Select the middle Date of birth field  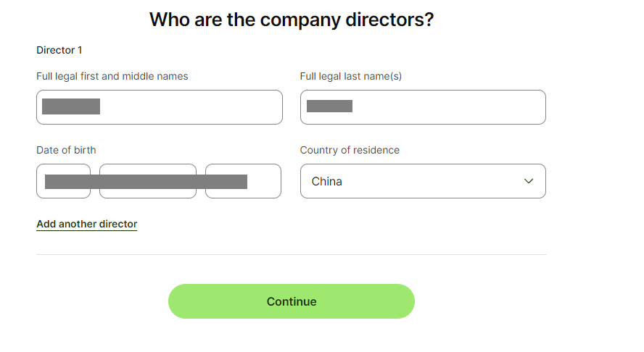148,181
